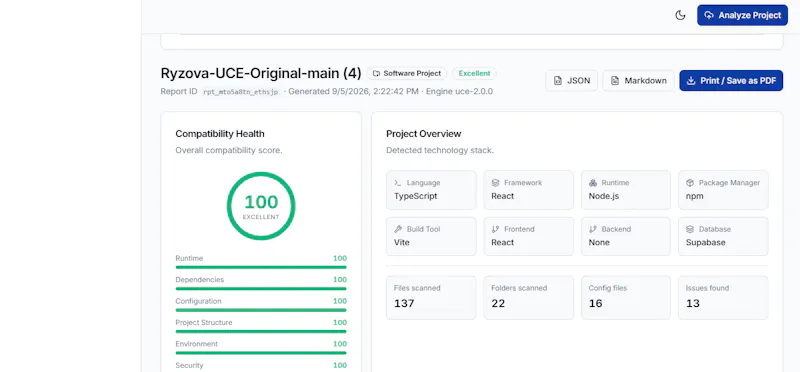800x372 pixels.
Task: Click the Backend None value
Action: pyautogui.click(x=599, y=242)
